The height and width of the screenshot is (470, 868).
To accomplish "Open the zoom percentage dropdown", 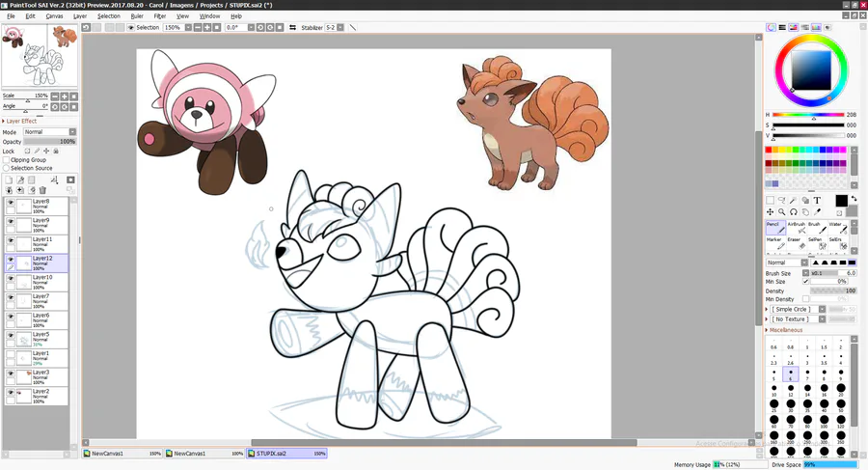I will (188, 27).
